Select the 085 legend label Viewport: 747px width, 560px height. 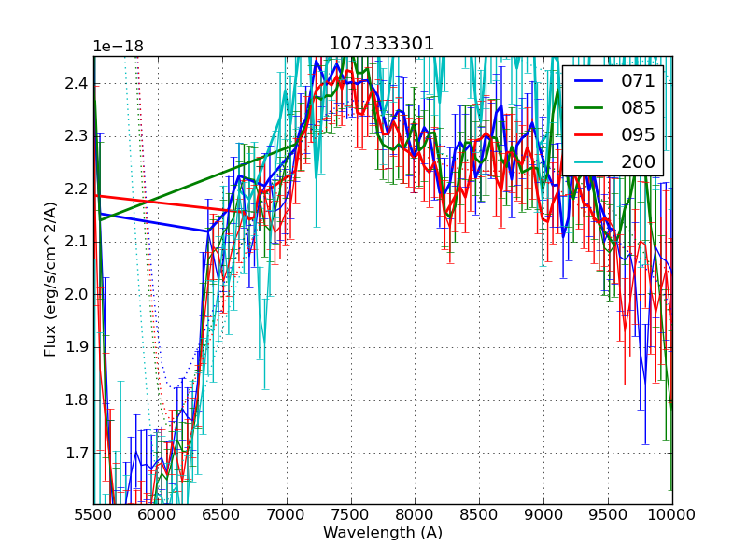[x=638, y=108]
